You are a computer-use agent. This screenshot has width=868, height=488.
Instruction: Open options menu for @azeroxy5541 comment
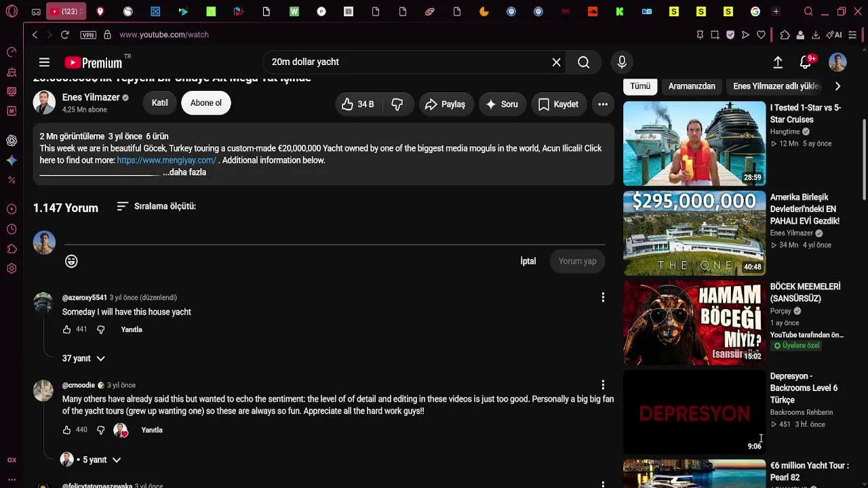point(603,297)
